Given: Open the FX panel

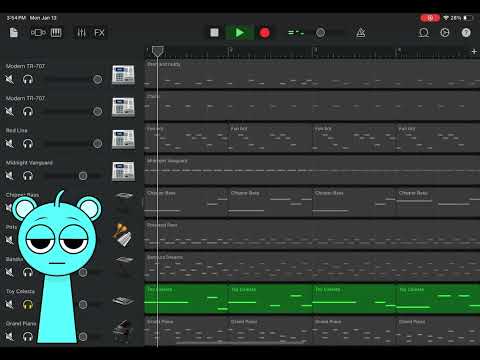Looking at the screenshot, I should 99,33.
